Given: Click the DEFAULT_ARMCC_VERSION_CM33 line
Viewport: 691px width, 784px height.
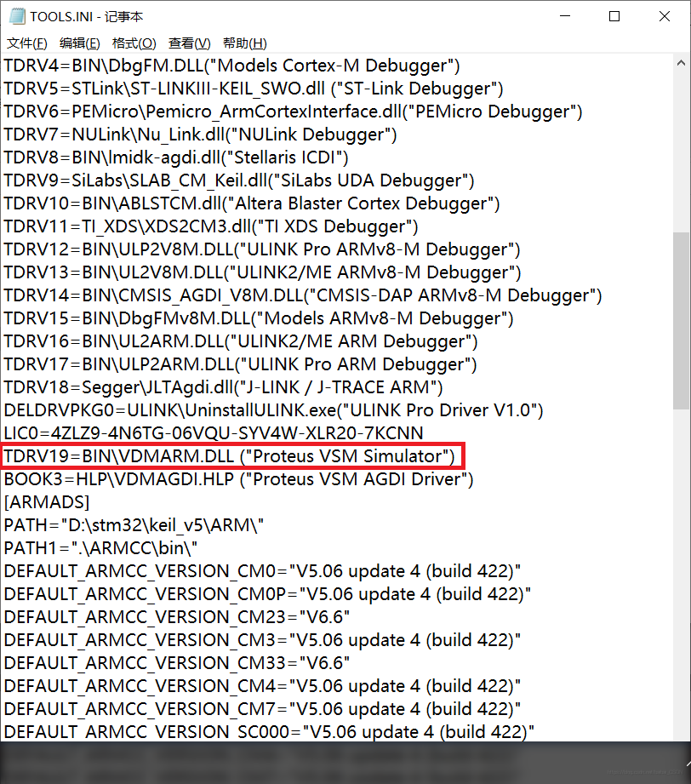Looking at the screenshot, I should pos(177,663).
